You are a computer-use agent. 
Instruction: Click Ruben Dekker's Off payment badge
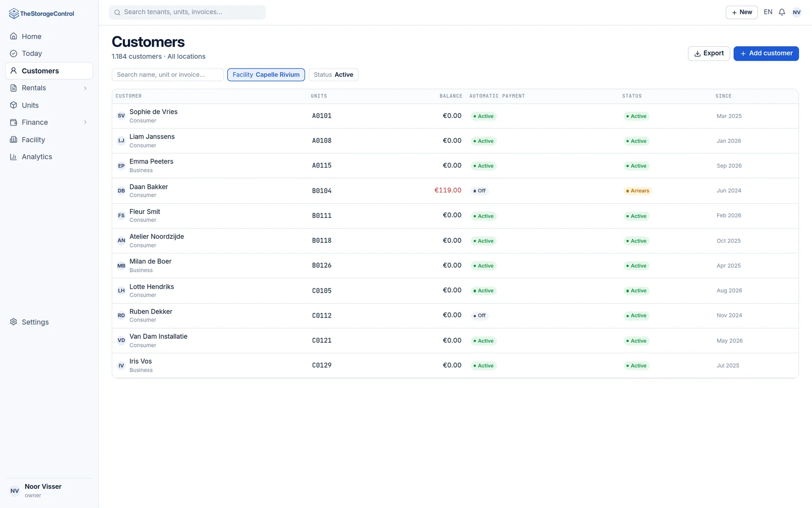pos(480,315)
